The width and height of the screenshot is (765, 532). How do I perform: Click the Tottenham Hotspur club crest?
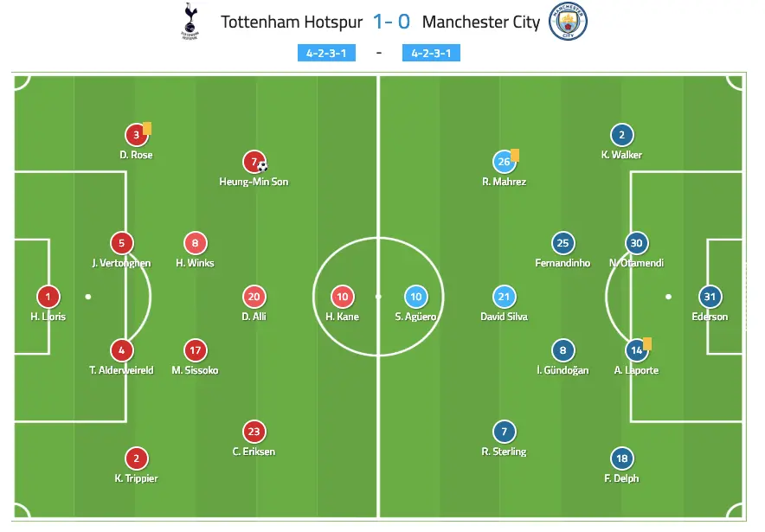pos(188,21)
